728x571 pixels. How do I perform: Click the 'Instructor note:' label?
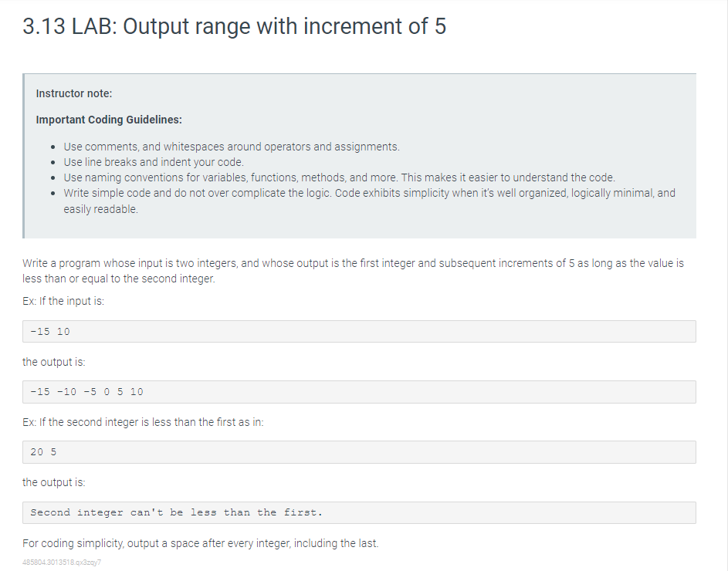(74, 93)
